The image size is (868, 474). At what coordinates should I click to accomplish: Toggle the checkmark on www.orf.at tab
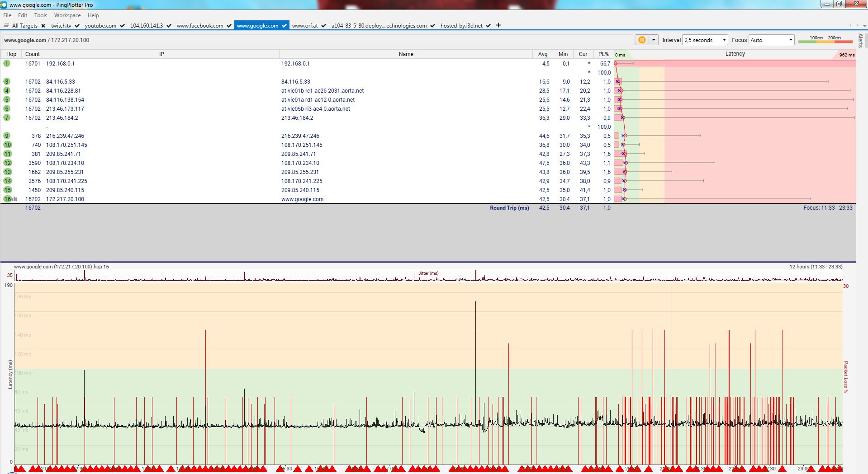coord(323,26)
